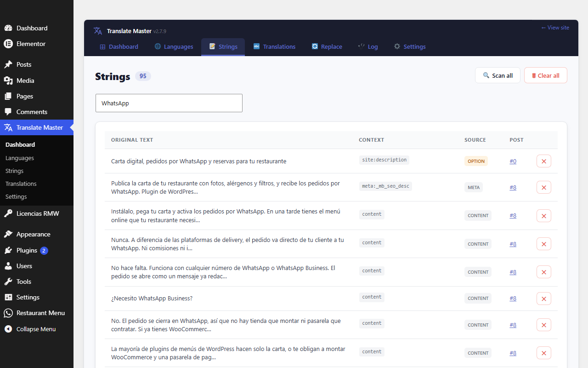Click the Licencias RMW key icon
Viewport: 588px width, 368px height.
[8, 213]
